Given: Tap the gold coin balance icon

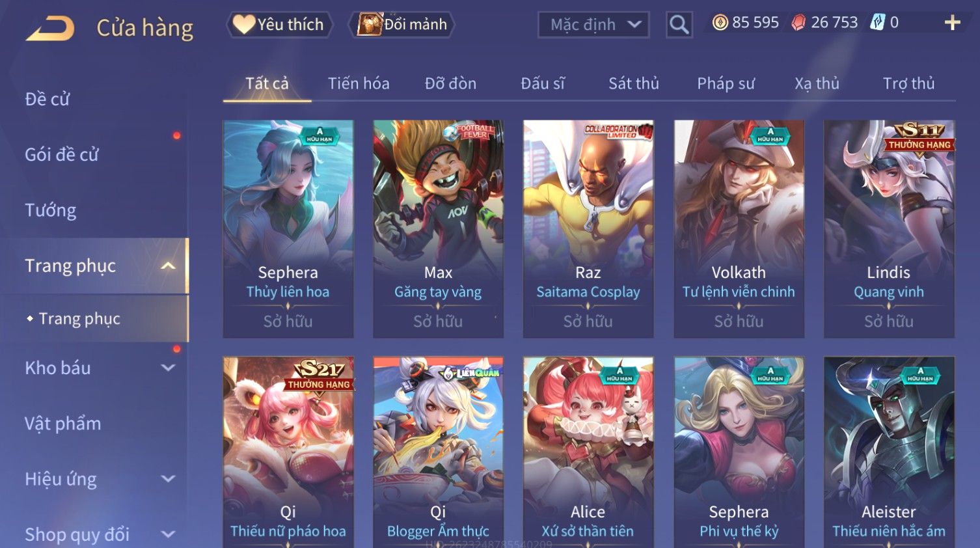Looking at the screenshot, I should tap(720, 23).
